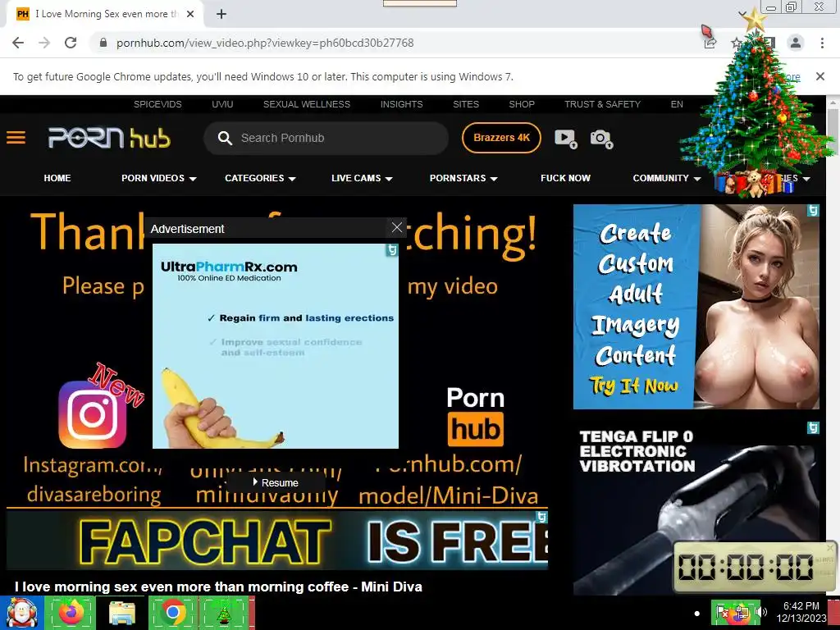Image resolution: width=840 pixels, height=630 pixels.
Task: Click ad info icon on UltraPharmRx ad
Action: (x=392, y=250)
